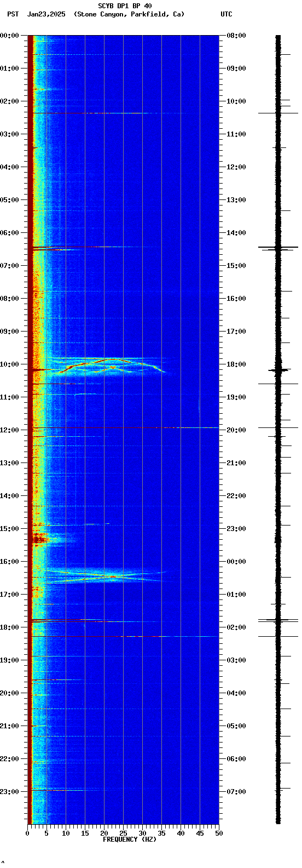The image size is (302, 868).
Task: Click the 'UTC' timezone label
Action: (226, 14)
